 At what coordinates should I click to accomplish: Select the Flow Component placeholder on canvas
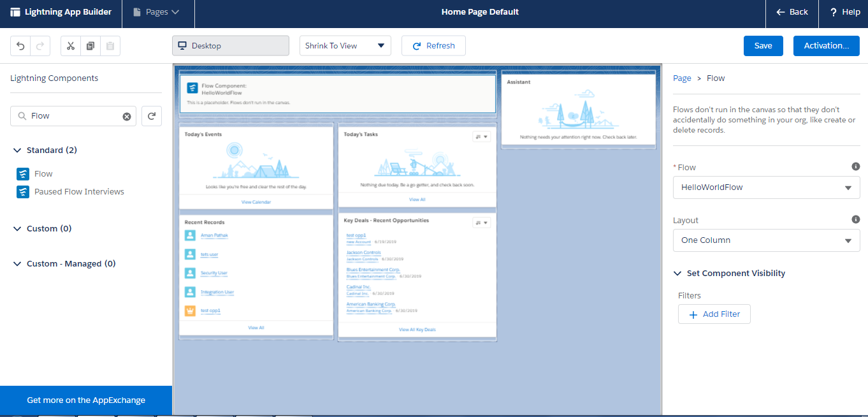337,95
